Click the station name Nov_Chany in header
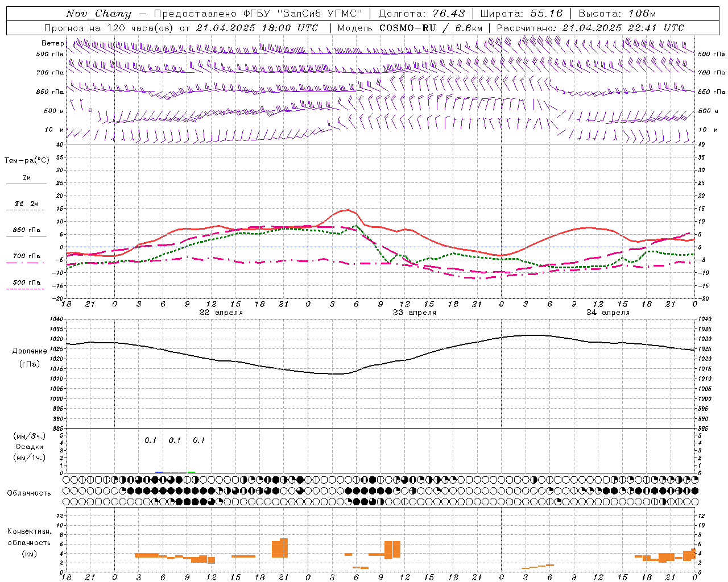The image size is (728, 582). click(98, 14)
